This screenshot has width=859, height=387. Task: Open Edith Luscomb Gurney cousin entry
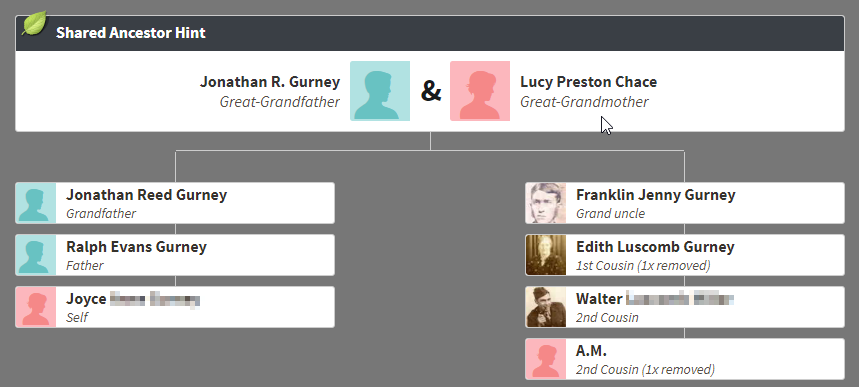pos(685,255)
